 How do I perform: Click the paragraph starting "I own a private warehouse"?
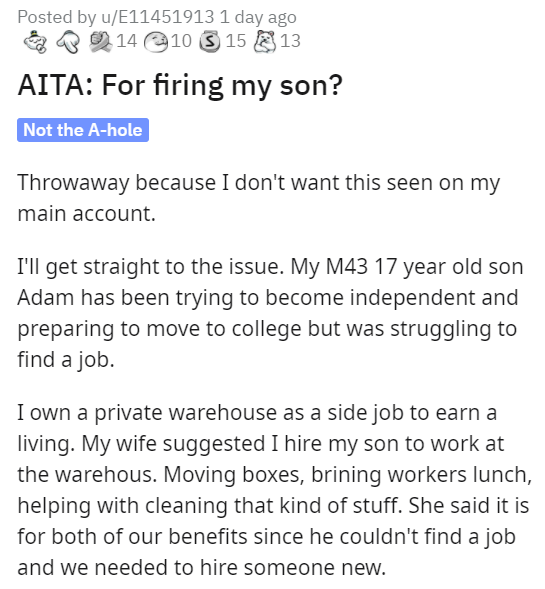pos(275,490)
